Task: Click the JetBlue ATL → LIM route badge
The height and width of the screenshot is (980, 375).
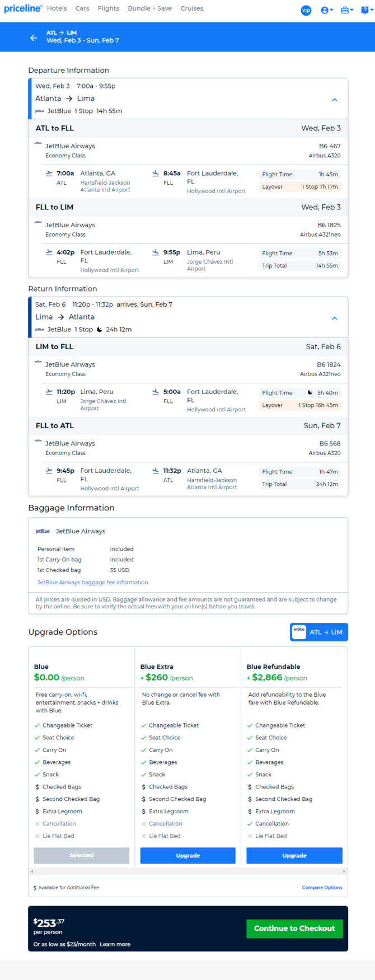Action: click(319, 632)
